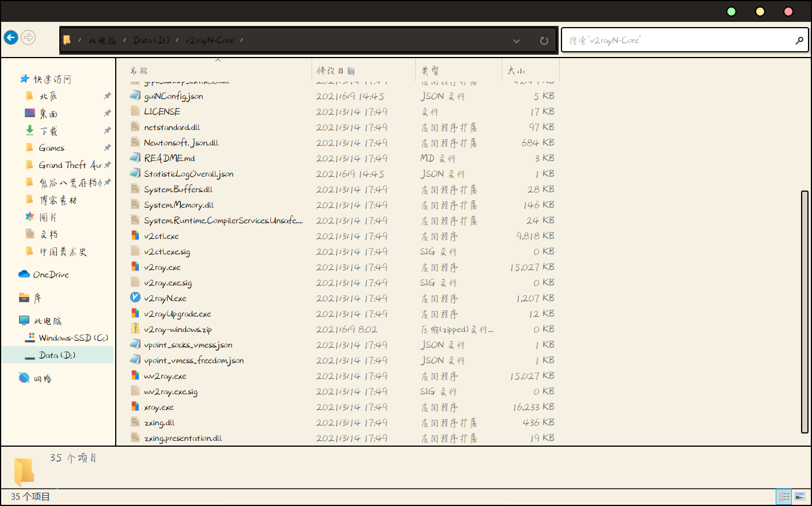Select the v2ray.exe.sig file name
812x506 pixels.
(168, 283)
